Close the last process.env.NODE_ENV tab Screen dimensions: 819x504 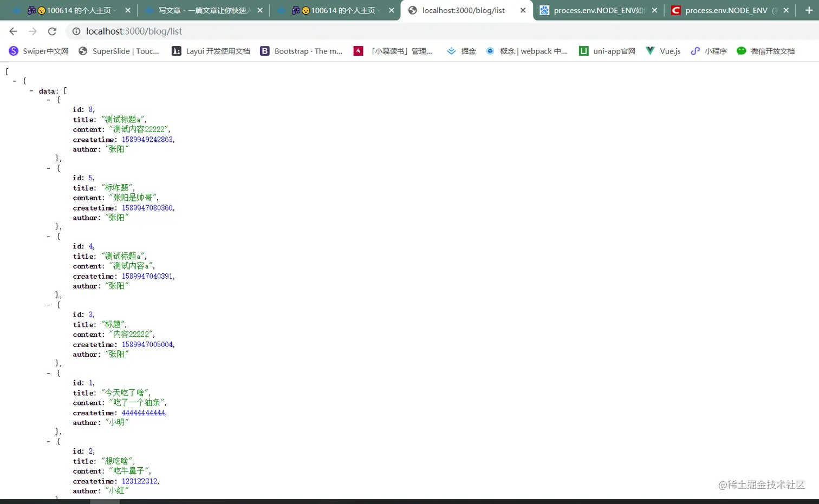(786, 10)
